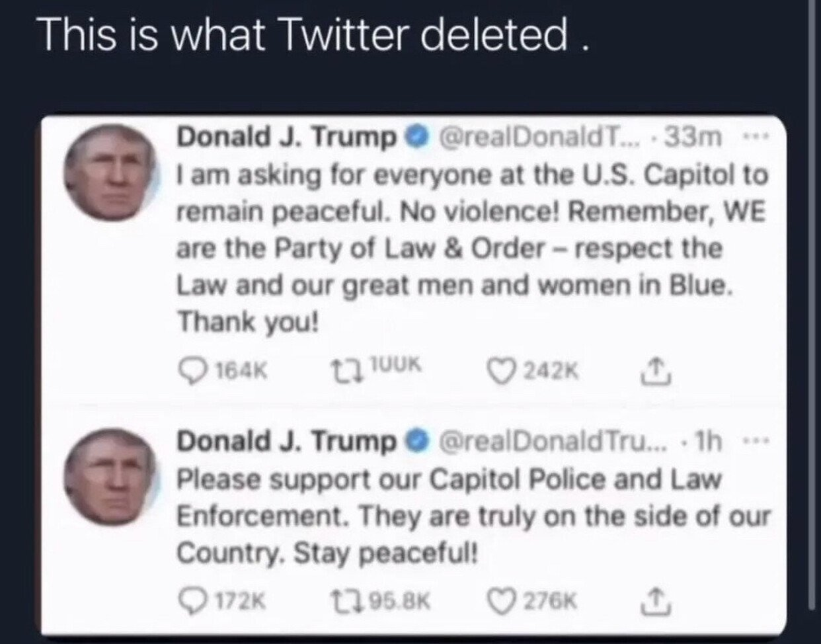
Task: Click the 1h timestamp
Action: [707, 441]
